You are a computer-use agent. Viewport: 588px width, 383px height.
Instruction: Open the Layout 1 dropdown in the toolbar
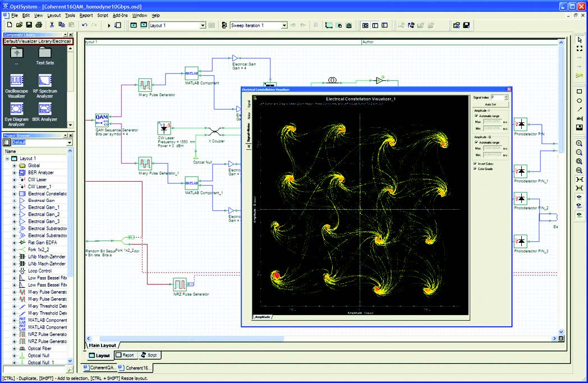click(203, 25)
